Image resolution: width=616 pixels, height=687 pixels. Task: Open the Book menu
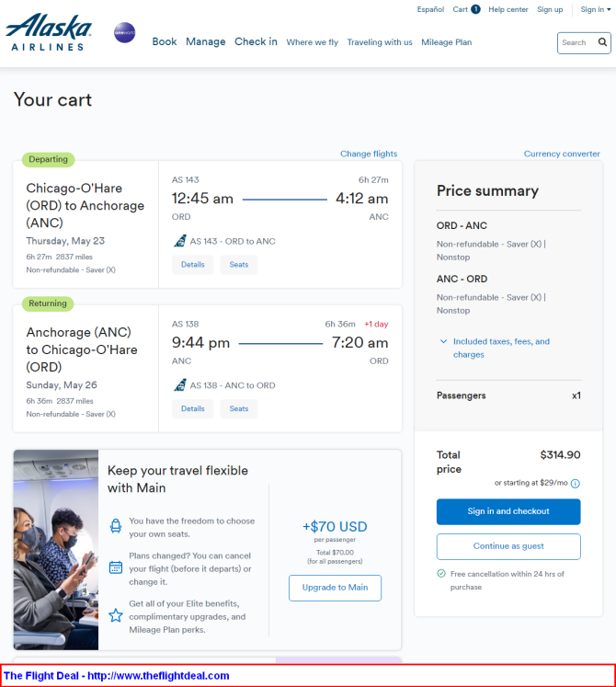[x=165, y=41]
